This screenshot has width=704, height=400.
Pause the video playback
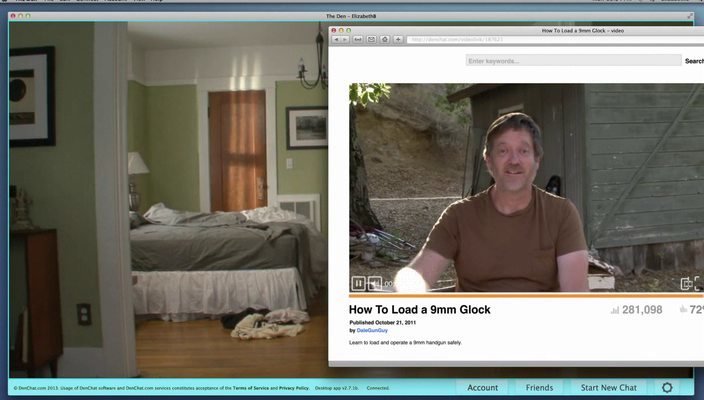coord(357,283)
